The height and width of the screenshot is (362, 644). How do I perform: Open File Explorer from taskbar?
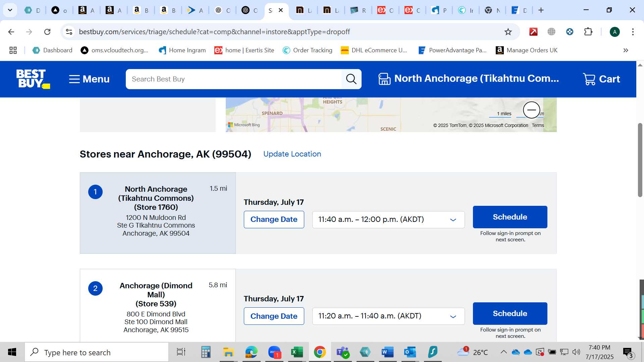click(228, 352)
